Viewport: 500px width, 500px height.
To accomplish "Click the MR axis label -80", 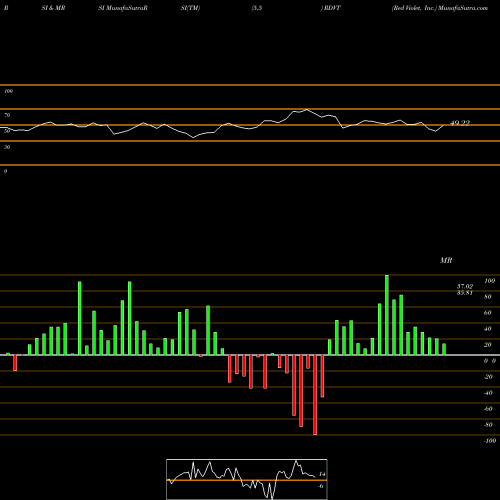I will [488, 425].
